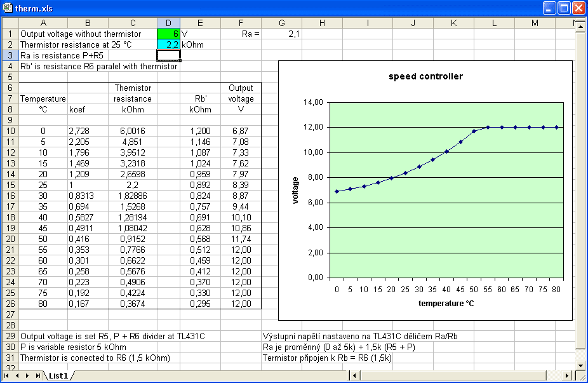Select cyan cell containing thermistor resistance 2,2
The height and width of the screenshot is (383, 588).
(x=168, y=45)
